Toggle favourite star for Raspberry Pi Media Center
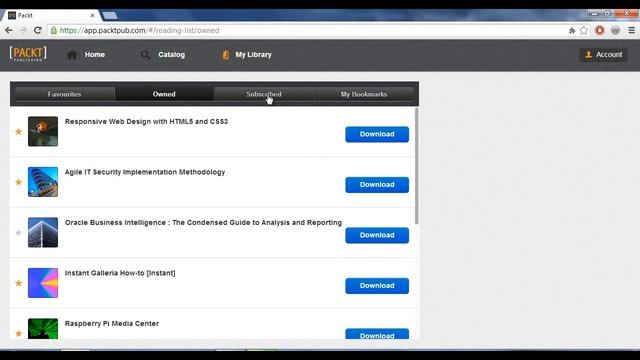 pyautogui.click(x=18, y=333)
